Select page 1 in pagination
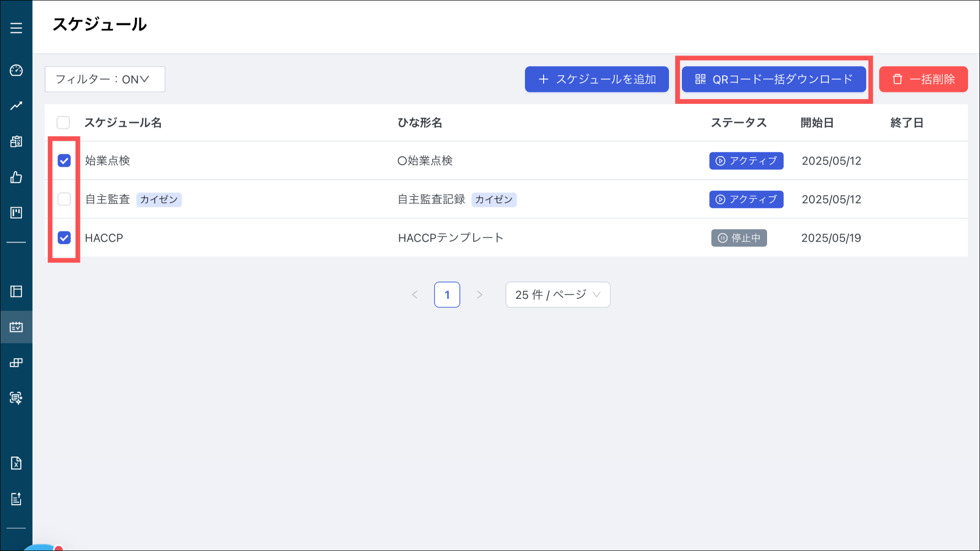 pos(447,295)
